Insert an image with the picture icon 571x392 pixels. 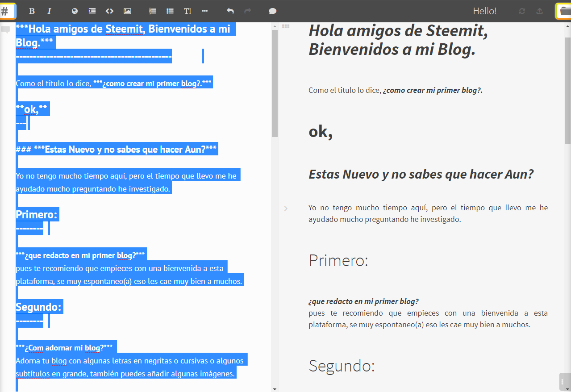point(127,11)
